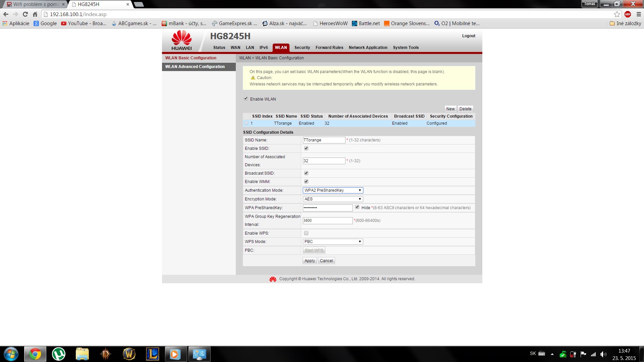Click the Logout link
644x362 pixels.
pos(469,36)
